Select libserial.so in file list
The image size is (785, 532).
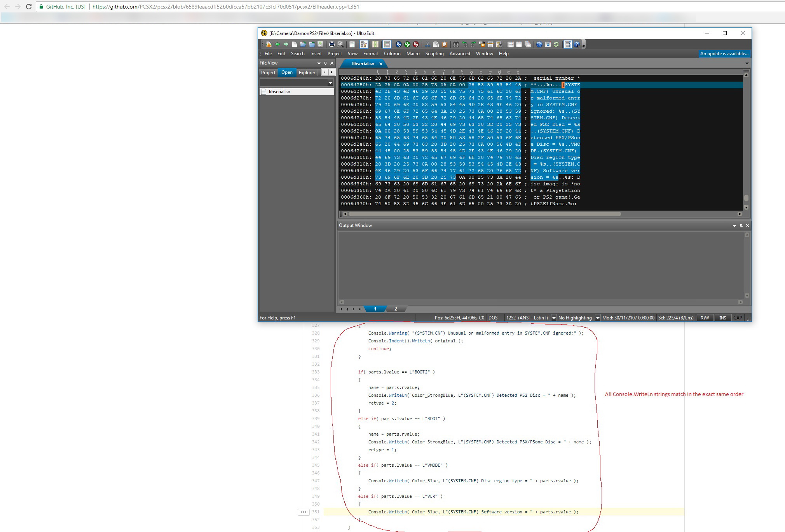[x=279, y=92]
